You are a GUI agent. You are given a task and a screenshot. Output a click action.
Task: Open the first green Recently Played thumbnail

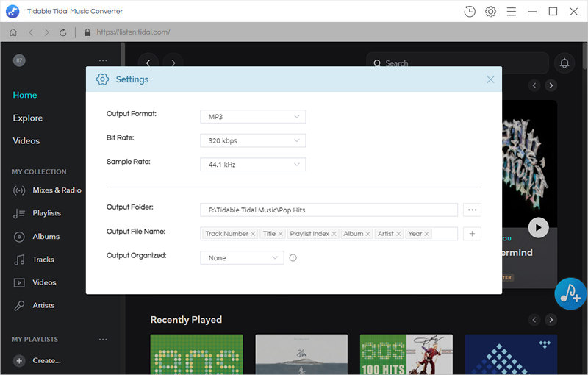[x=196, y=354]
